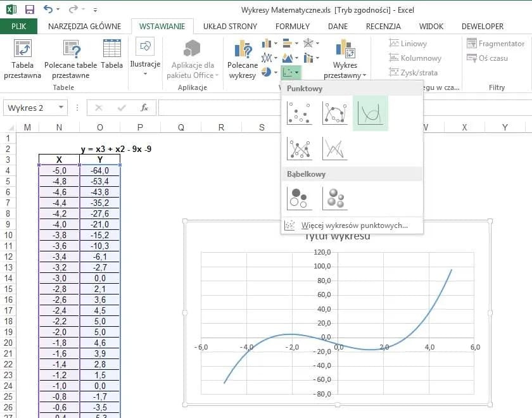This screenshot has width=532, height=418.
Task: Click Tabela przestawna pivot table icon
Action: coord(22,59)
